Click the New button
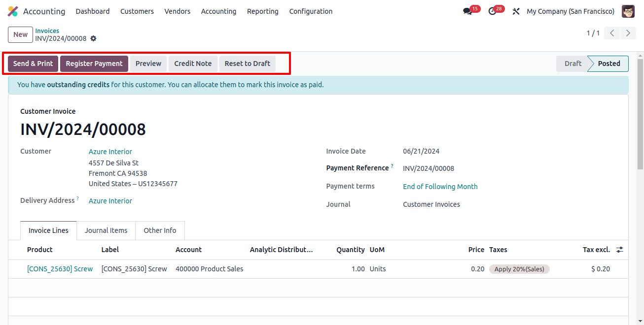 tap(21, 34)
